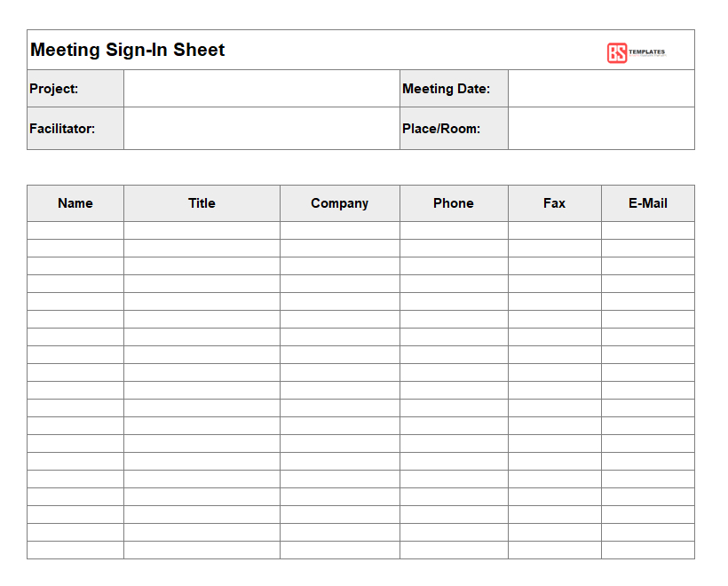Click the last row Name cell
The image size is (728, 586).
(75, 550)
